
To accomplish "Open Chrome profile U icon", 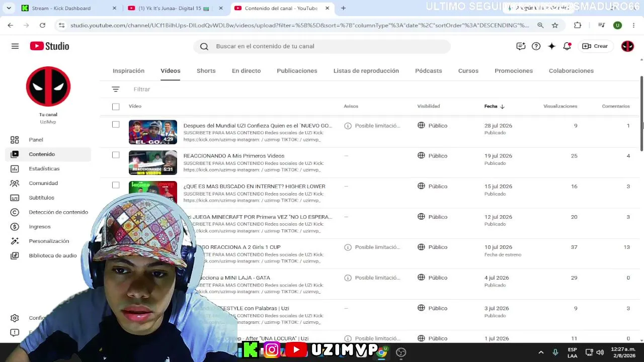I will click(617, 25).
